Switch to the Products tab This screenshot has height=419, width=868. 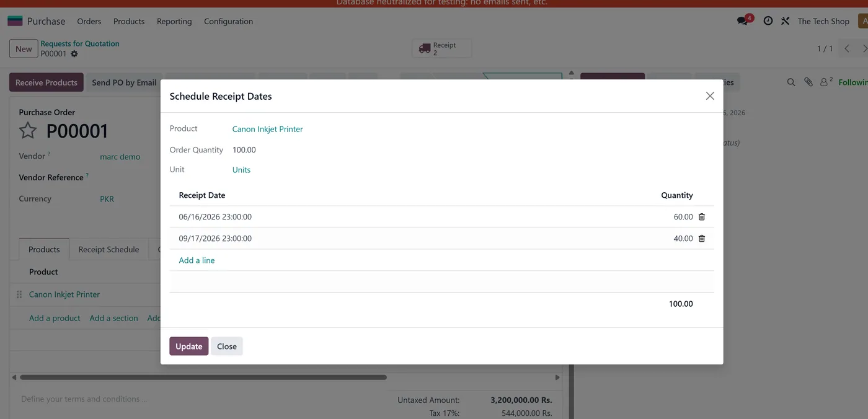click(x=44, y=249)
